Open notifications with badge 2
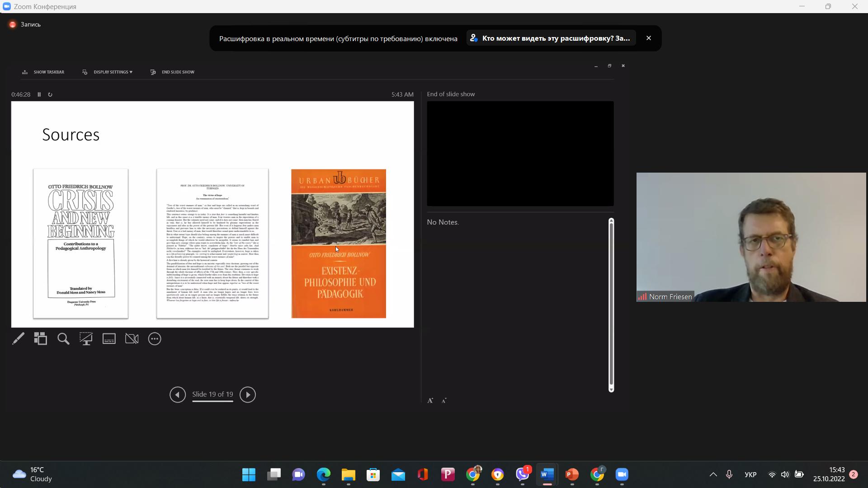Viewport: 868px width, 488px height. pyautogui.click(x=854, y=474)
